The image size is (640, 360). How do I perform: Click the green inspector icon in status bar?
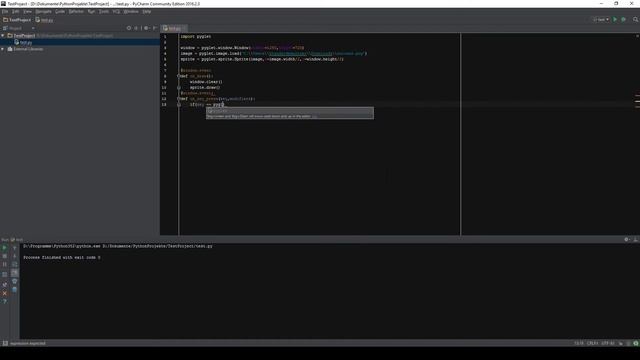pyautogui.click(x=636, y=343)
